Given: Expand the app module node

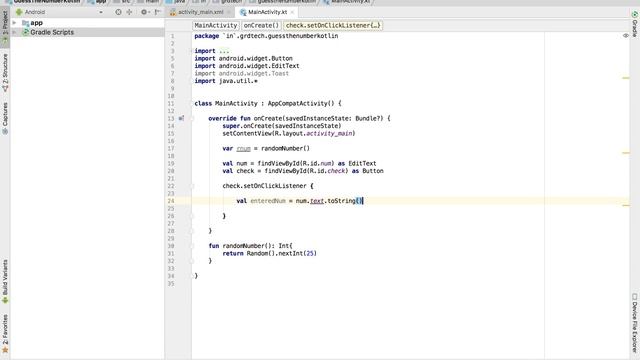Looking at the screenshot, I should pos(15,23).
